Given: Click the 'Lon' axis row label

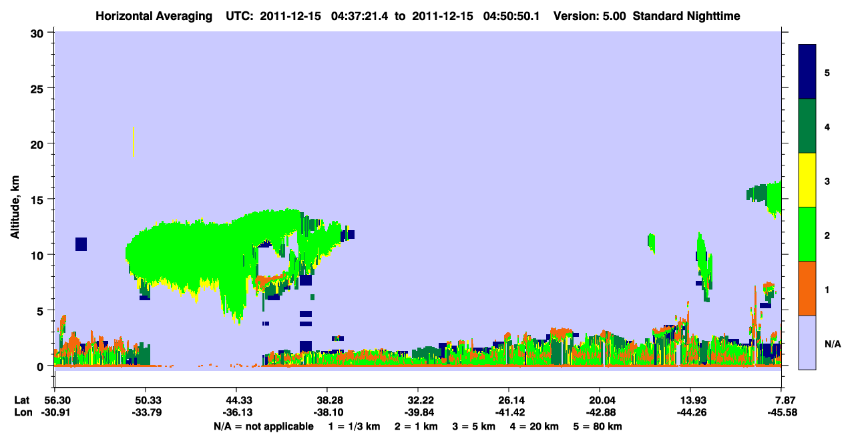Looking at the screenshot, I should [22, 412].
